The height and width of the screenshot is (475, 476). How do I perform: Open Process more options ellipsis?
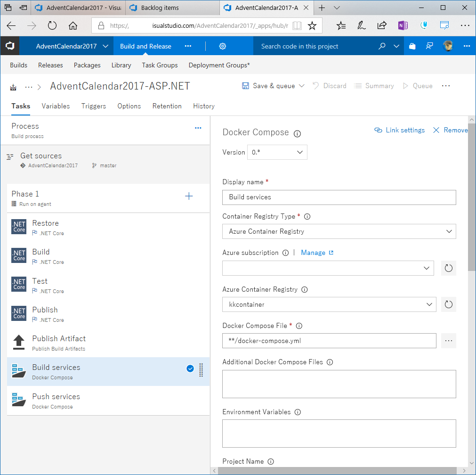pyautogui.click(x=198, y=128)
